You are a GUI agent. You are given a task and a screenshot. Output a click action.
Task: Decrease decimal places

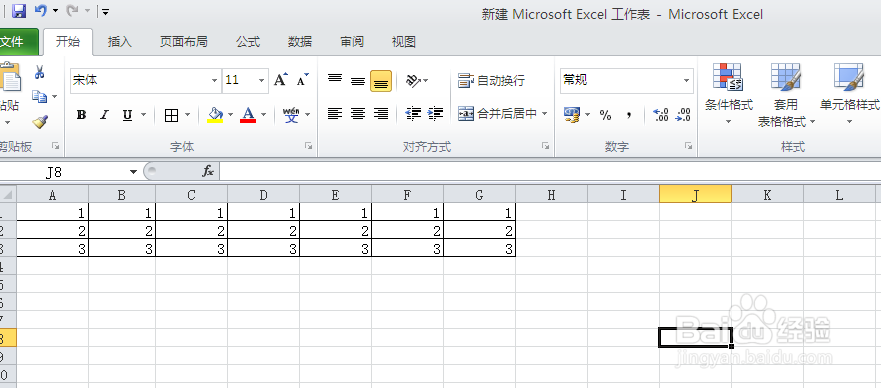(683, 115)
